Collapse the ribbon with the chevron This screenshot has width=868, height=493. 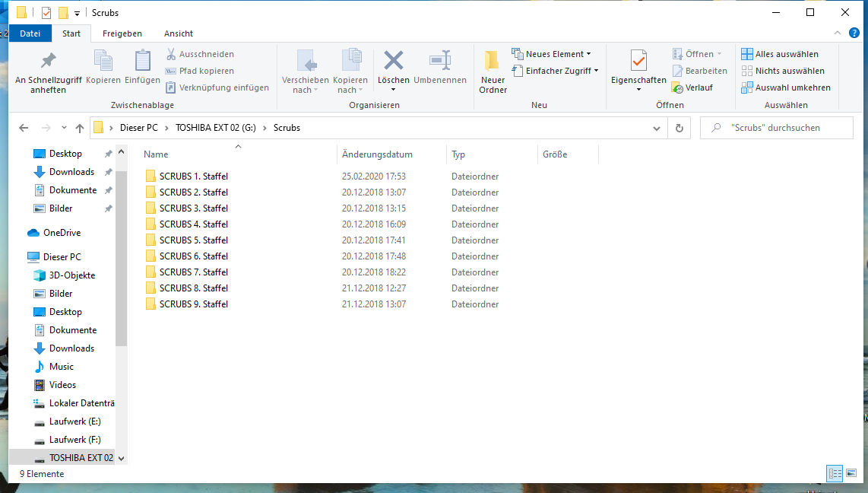[x=838, y=33]
